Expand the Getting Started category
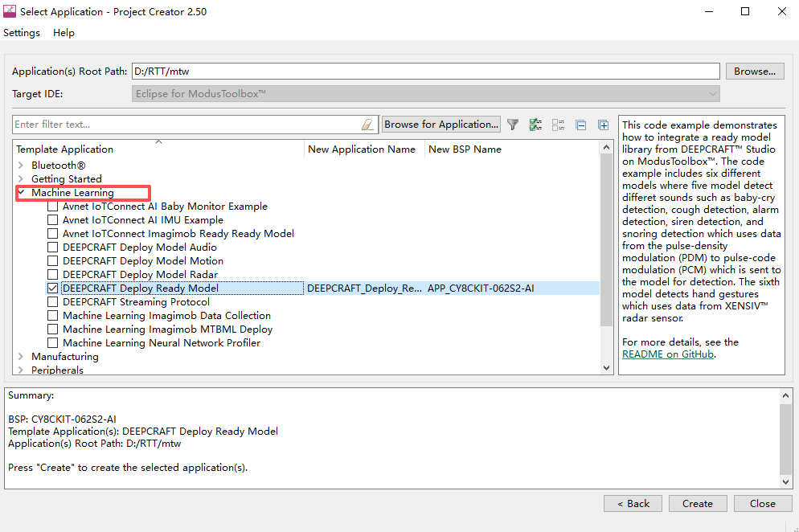Image resolution: width=799 pixels, height=532 pixels. [21, 179]
